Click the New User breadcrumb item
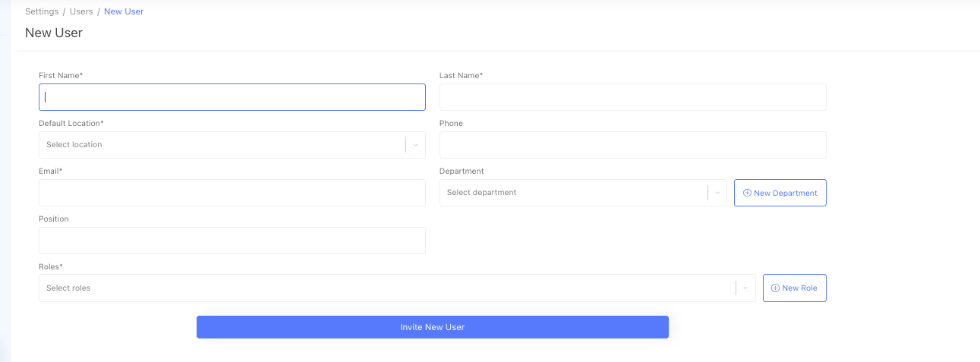Screen dimensions: 980x362 click(124, 11)
